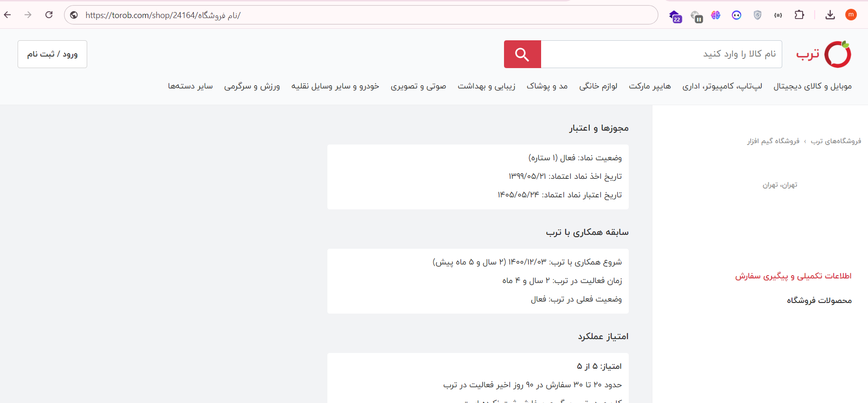
Task: Open the blue robot face extension icon
Action: (736, 15)
